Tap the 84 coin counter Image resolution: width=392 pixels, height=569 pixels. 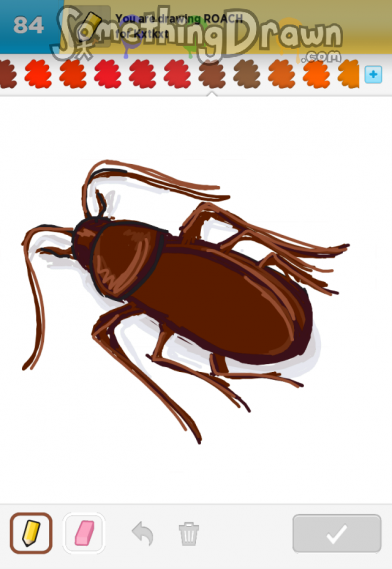(29, 25)
